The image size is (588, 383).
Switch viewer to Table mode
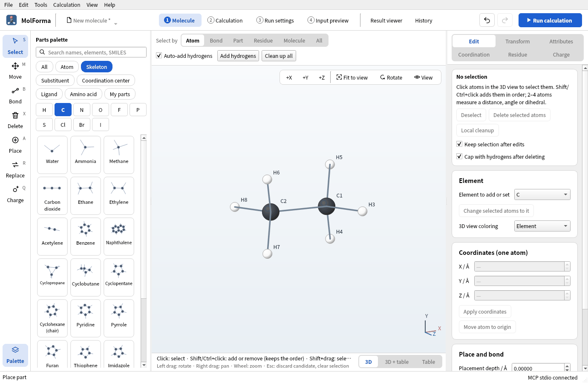coord(429,362)
